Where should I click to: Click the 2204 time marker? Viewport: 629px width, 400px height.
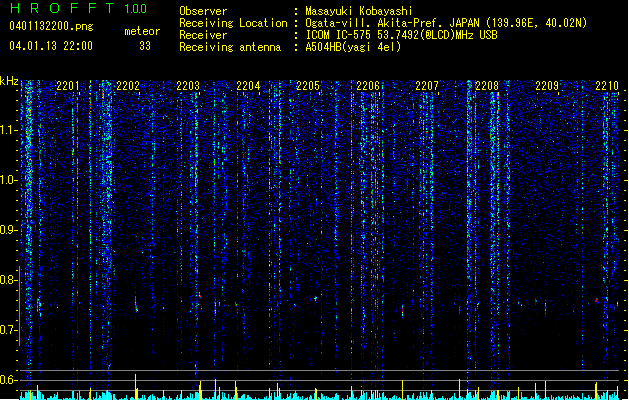(x=248, y=85)
